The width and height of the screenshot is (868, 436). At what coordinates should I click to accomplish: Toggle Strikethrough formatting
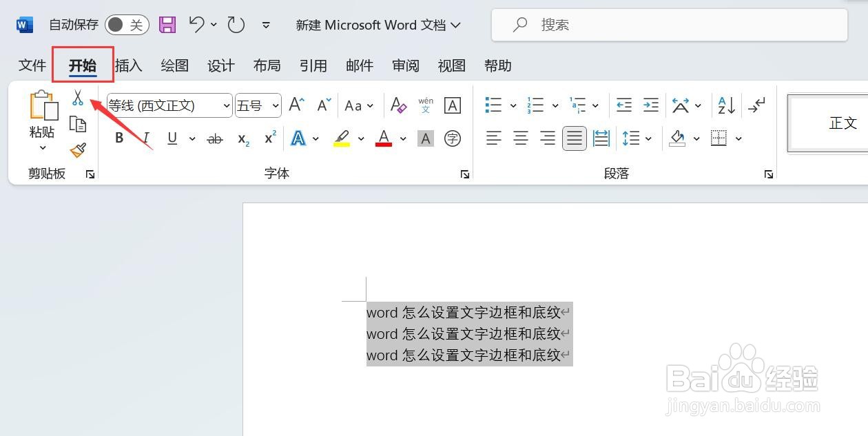coord(215,138)
